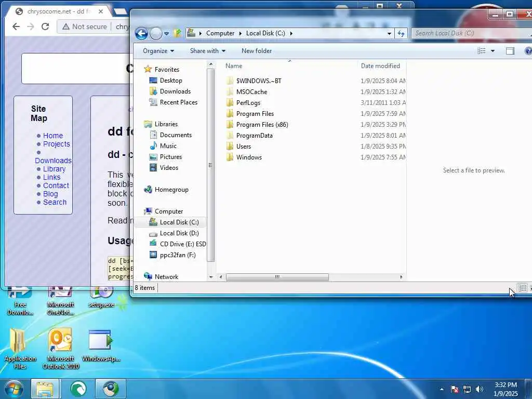Select the chrysocome.net Chrome tab
Viewport: 532px width, 399px height.
click(58, 11)
